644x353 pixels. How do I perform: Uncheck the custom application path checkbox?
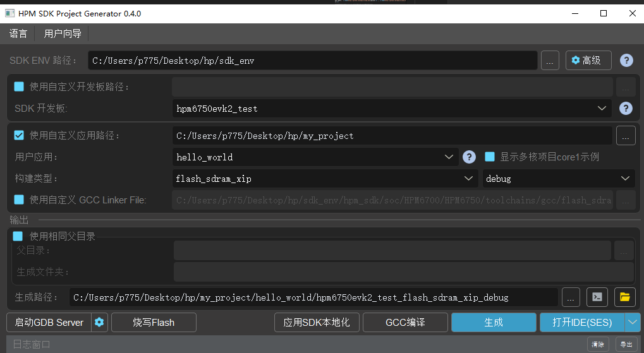[x=19, y=135]
